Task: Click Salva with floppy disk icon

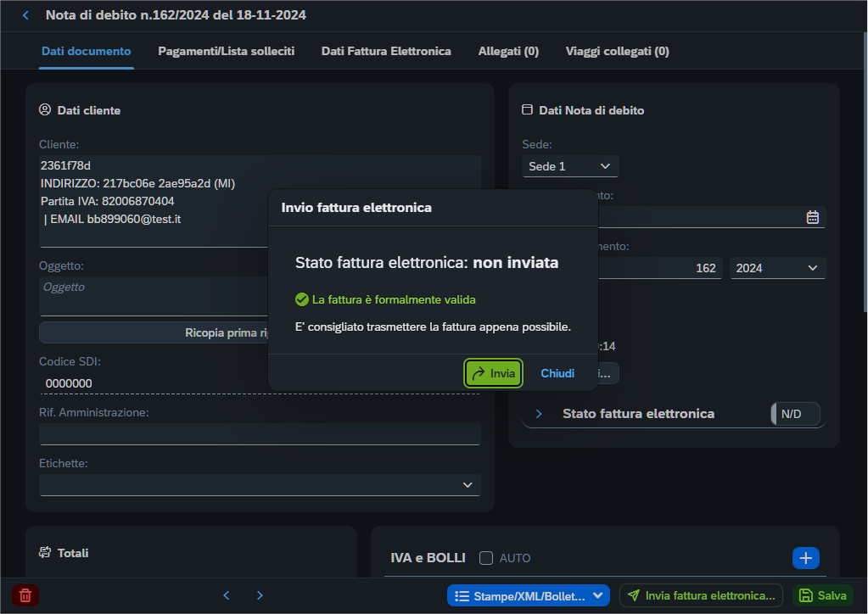Action: [823, 595]
